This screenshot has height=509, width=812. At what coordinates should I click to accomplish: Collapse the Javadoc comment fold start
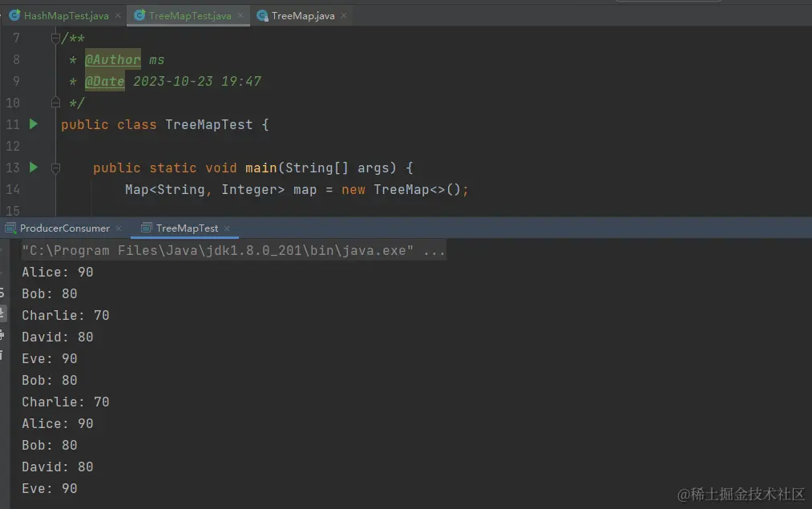click(x=55, y=38)
